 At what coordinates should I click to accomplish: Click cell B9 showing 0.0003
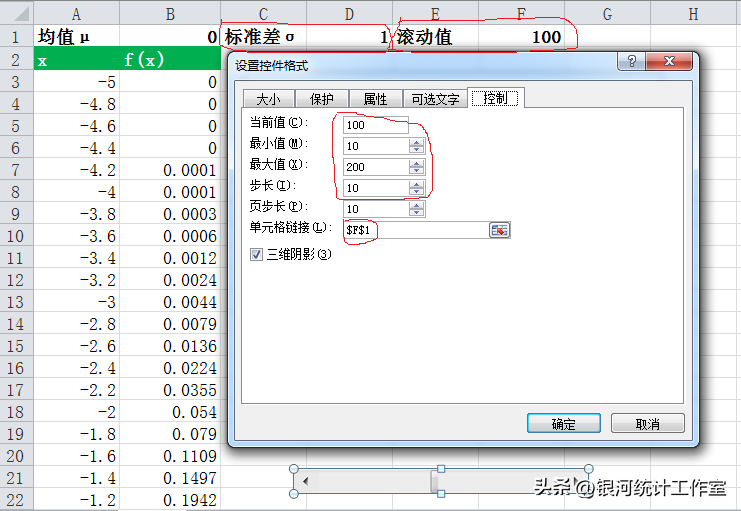pyautogui.click(x=170, y=214)
